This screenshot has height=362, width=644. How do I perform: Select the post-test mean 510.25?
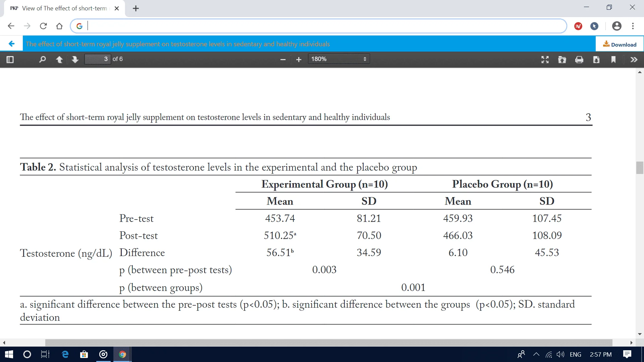pyautogui.click(x=280, y=235)
